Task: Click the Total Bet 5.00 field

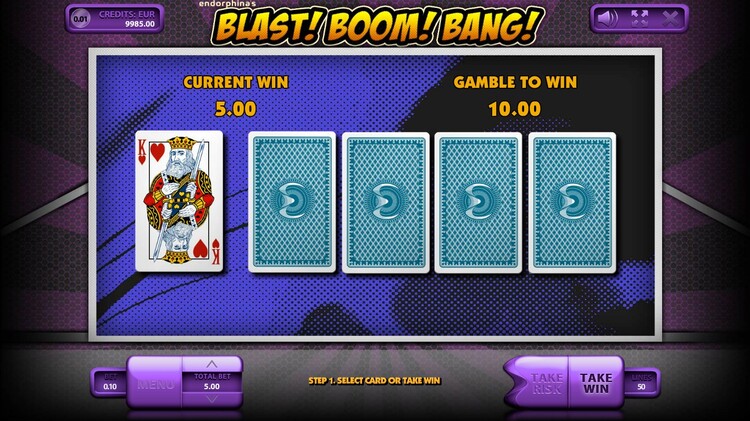Action: 212,382
